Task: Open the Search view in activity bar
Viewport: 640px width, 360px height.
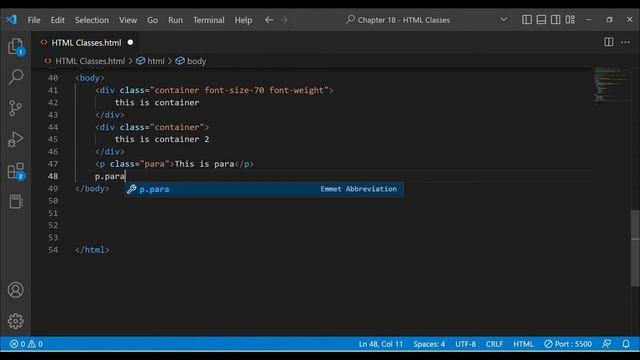Action: [16, 77]
